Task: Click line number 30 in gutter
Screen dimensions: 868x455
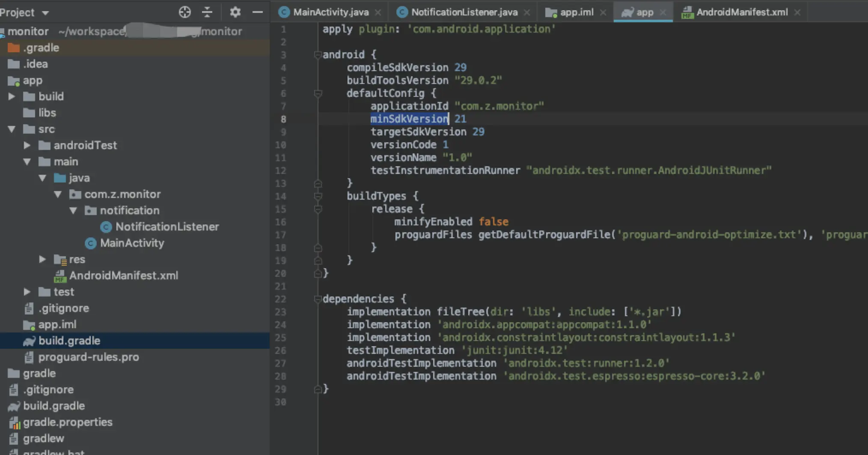Action: (x=280, y=402)
